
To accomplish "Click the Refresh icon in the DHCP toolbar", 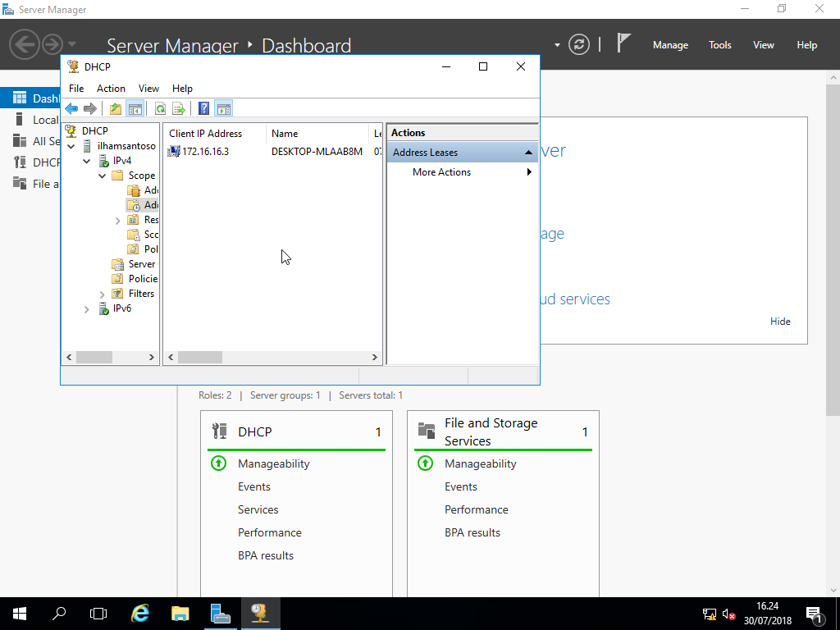I will click(160, 107).
